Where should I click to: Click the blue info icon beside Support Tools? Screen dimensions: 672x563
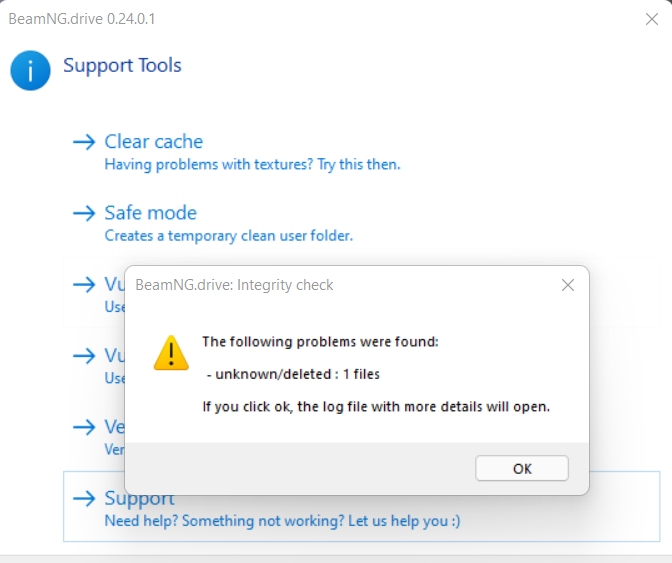pyautogui.click(x=30, y=71)
